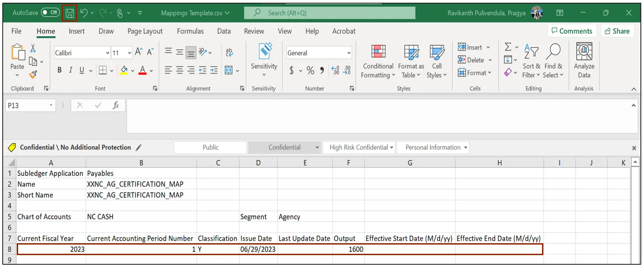The width and height of the screenshot is (644, 267).
Task: Click the Share button
Action: [617, 31]
